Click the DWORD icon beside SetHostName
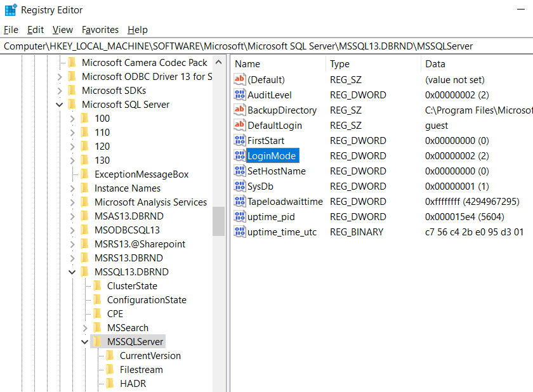The image size is (533, 392). tap(240, 171)
